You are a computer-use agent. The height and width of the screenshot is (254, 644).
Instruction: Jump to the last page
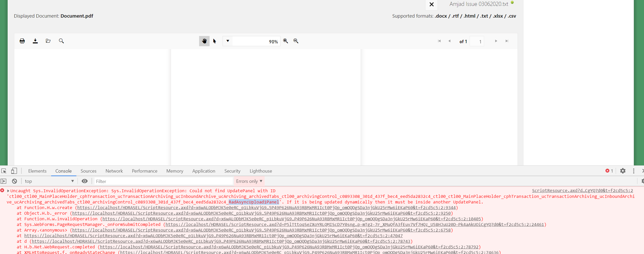(507, 41)
